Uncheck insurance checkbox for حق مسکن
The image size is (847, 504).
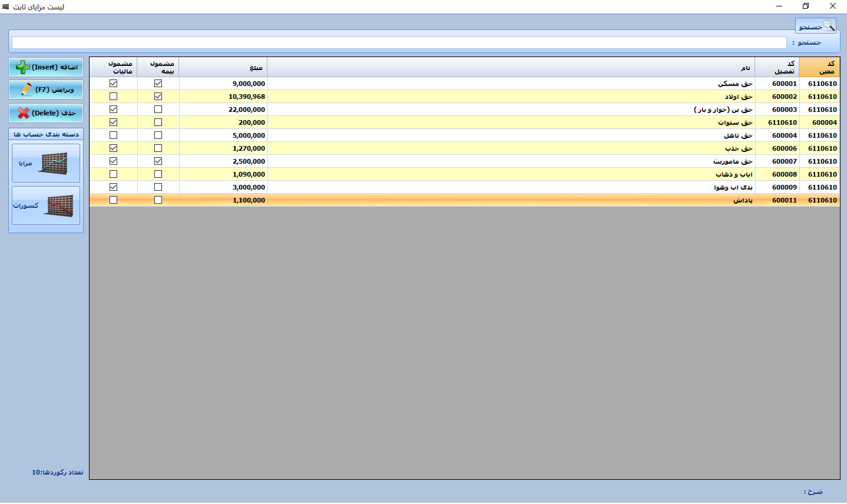coord(158,84)
